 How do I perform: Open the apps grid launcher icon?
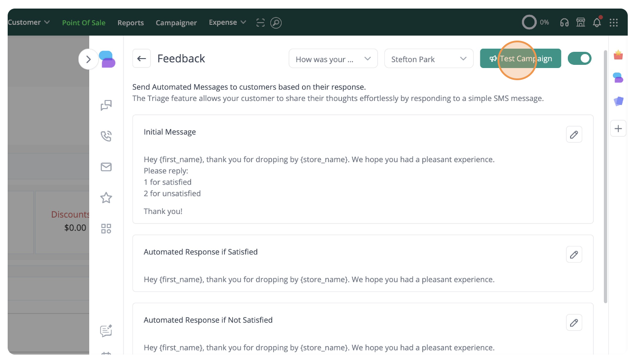[613, 23]
